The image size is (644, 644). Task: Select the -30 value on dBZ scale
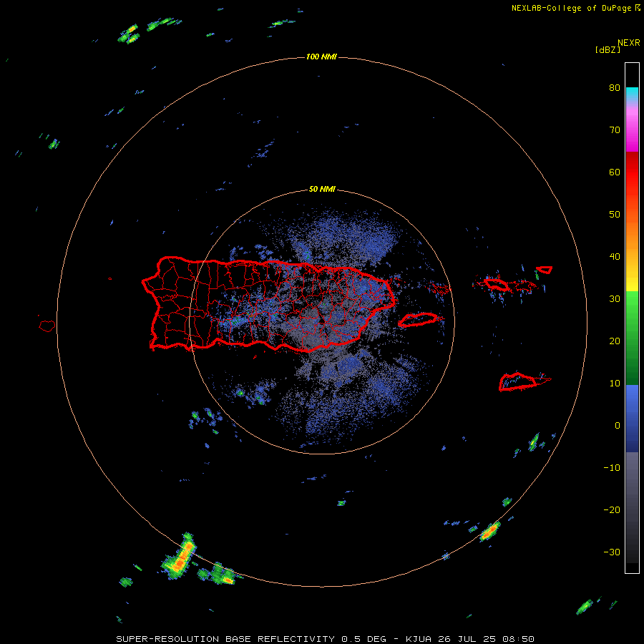coord(612,552)
